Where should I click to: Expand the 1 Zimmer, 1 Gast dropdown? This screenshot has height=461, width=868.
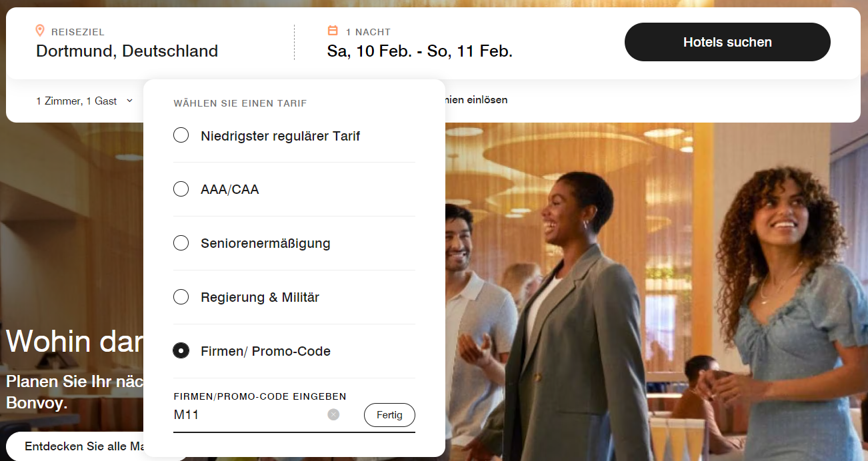(77, 101)
